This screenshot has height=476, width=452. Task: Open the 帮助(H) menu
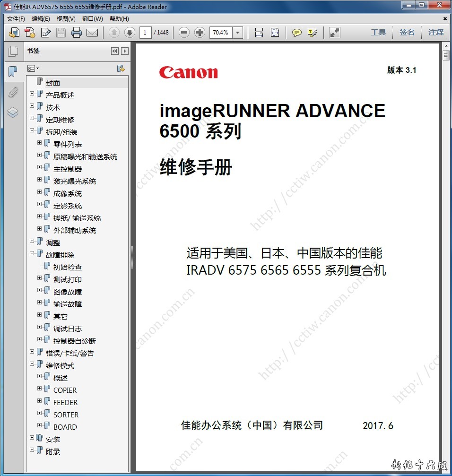pyautogui.click(x=119, y=19)
